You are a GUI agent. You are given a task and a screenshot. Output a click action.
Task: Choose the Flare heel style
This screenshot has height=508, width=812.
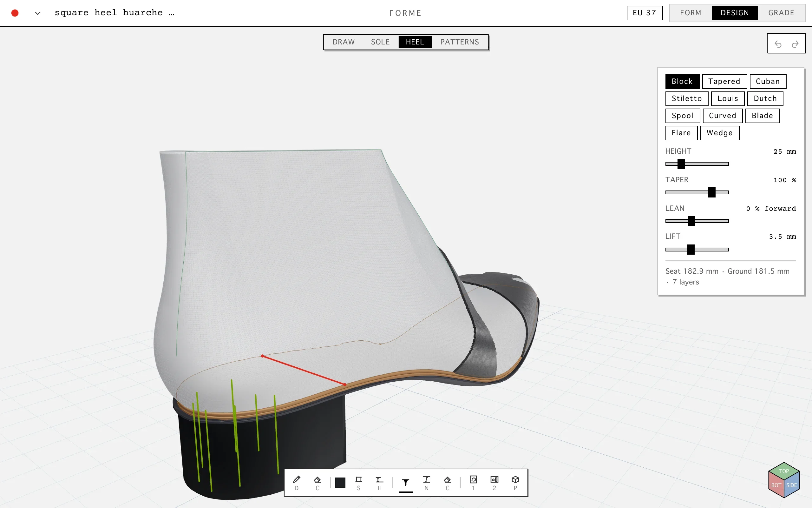pyautogui.click(x=681, y=133)
